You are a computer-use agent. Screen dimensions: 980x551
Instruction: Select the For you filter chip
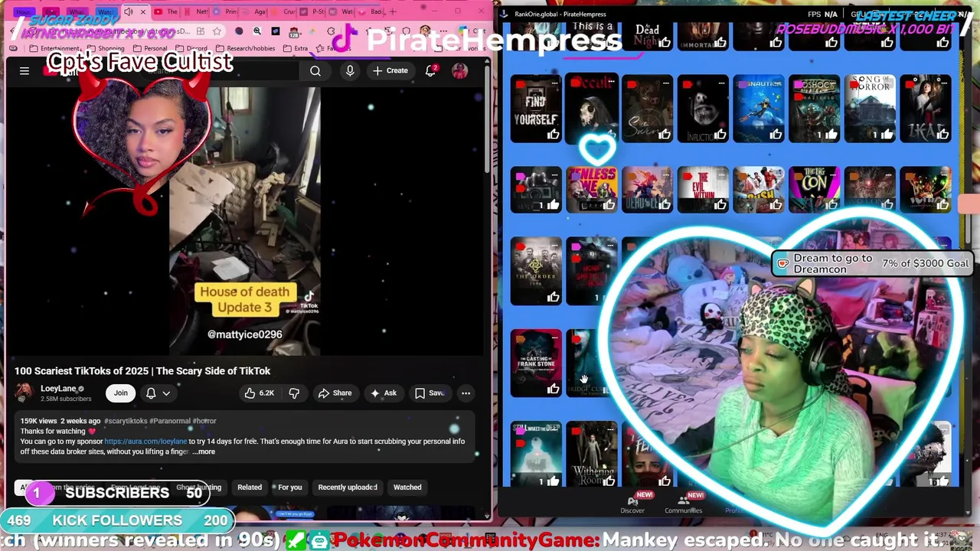pos(290,487)
